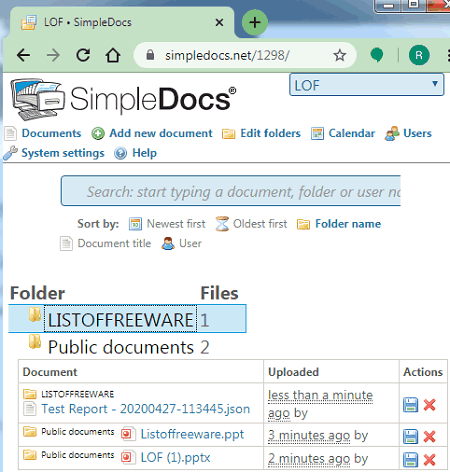Click '3 minutes ago' upload time

point(309,435)
